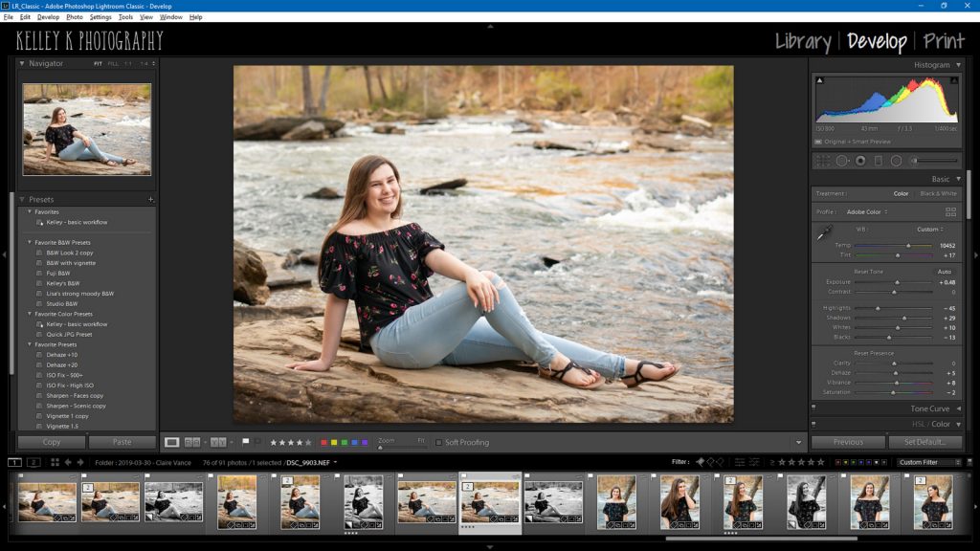This screenshot has height=551, width=980.
Task: Go back with the filmstrip left arrow
Action: pos(68,462)
